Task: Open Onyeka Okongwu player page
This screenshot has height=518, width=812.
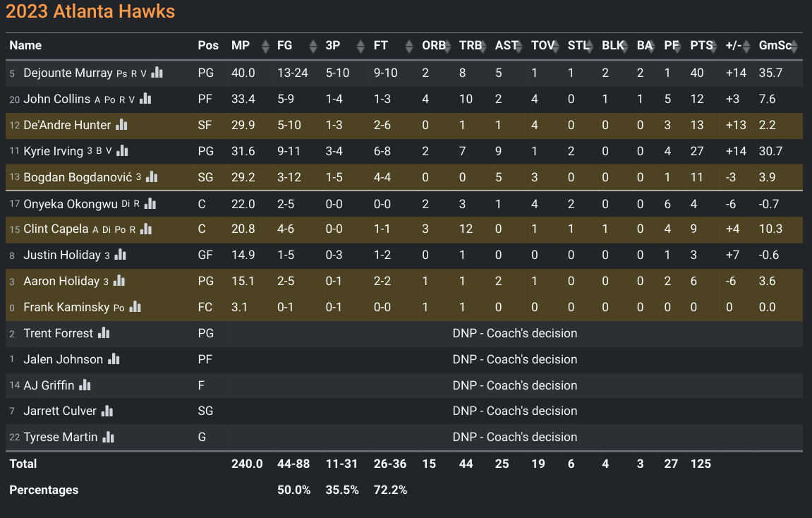Action: (71, 203)
